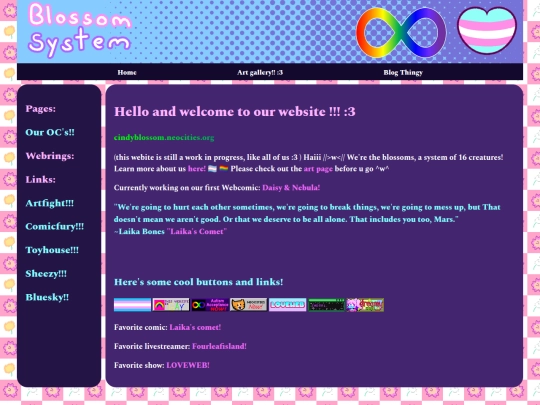Click the 'Currently working on our first Webcomic:' text

[187, 188]
